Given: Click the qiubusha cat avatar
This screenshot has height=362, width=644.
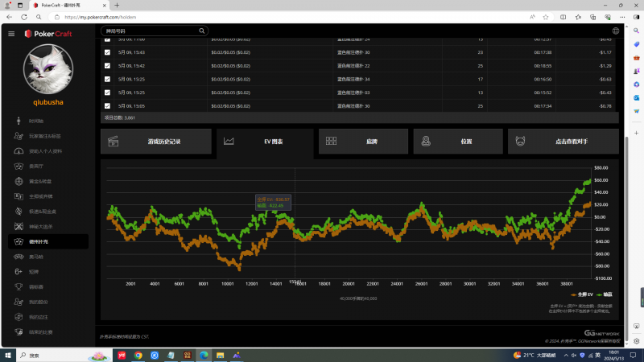Looking at the screenshot, I should click(x=48, y=69).
